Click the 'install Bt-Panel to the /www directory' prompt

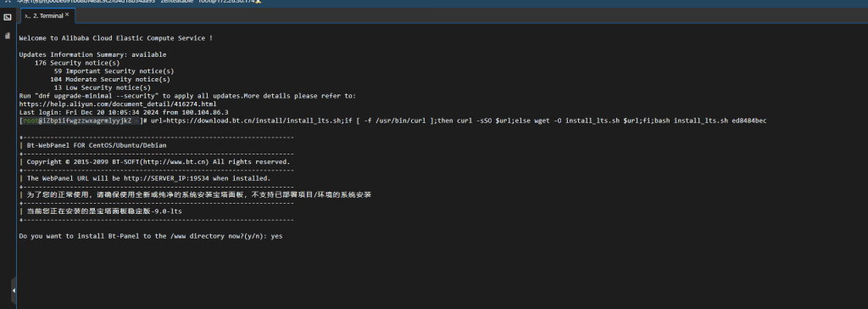click(151, 236)
